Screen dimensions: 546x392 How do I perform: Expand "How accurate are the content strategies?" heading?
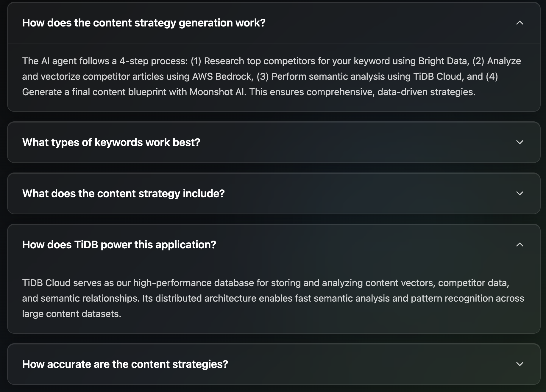click(125, 364)
